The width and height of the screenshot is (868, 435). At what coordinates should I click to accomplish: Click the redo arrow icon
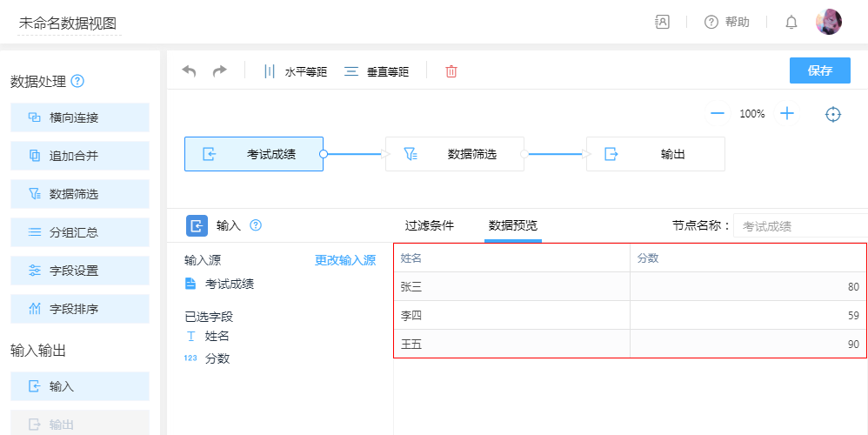pos(220,71)
